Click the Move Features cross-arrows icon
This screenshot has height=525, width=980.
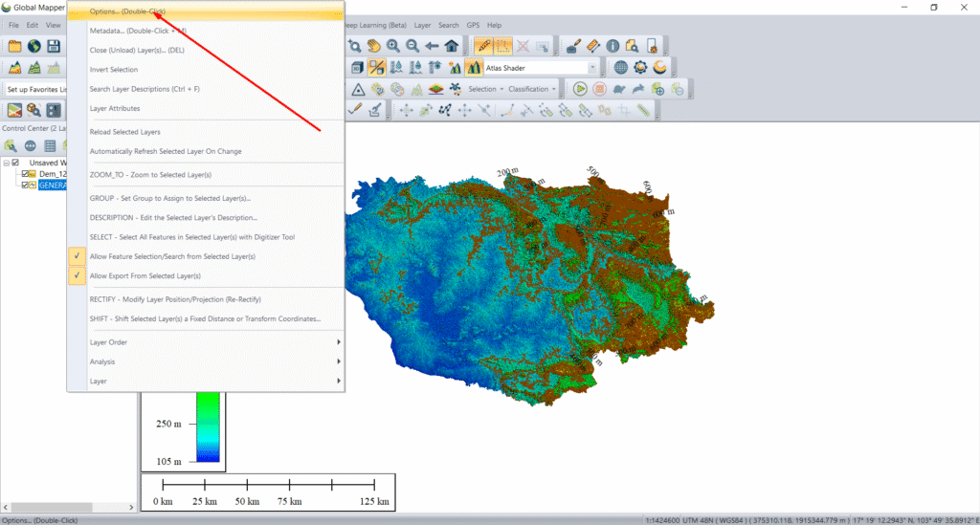[406, 111]
